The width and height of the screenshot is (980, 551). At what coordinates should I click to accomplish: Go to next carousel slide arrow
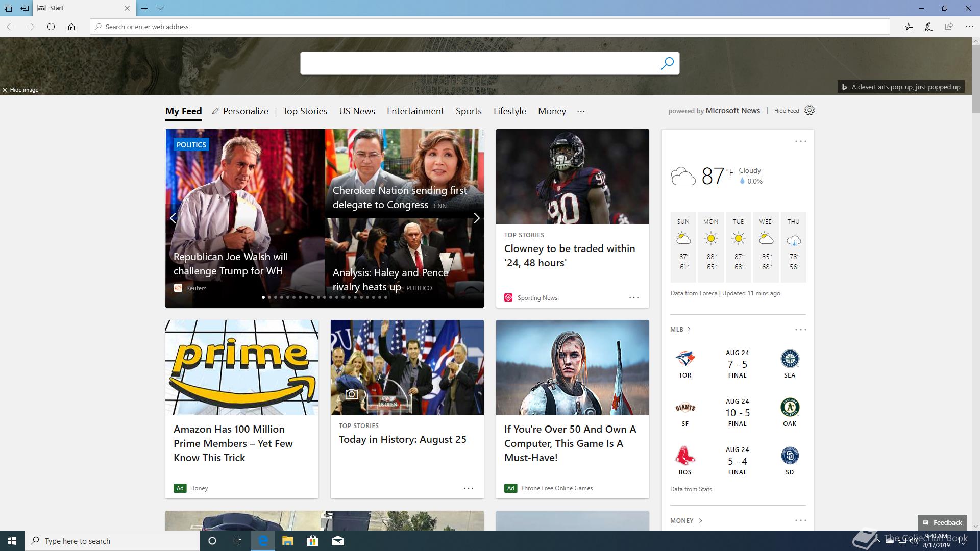pyautogui.click(x=477, y=218)
